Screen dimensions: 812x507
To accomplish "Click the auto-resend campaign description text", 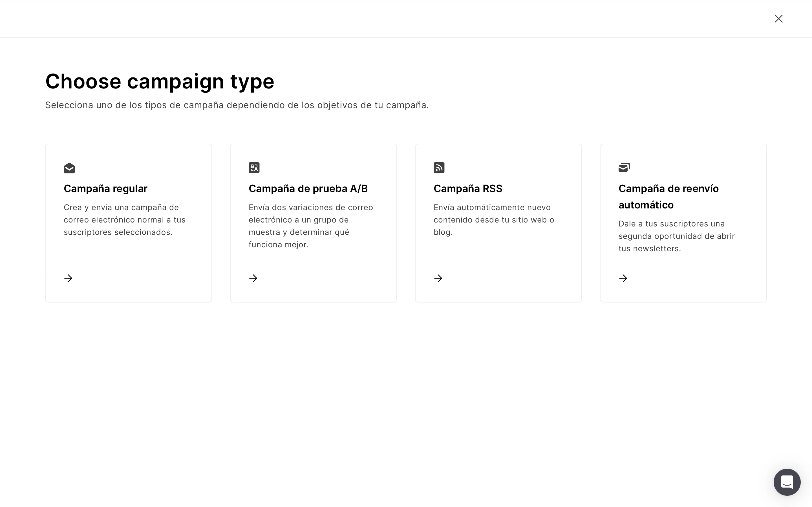I will [676, 236].
